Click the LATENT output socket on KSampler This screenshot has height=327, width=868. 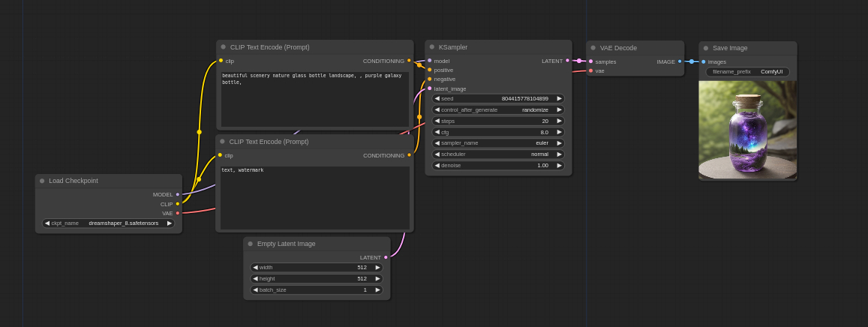click(567, 61)
